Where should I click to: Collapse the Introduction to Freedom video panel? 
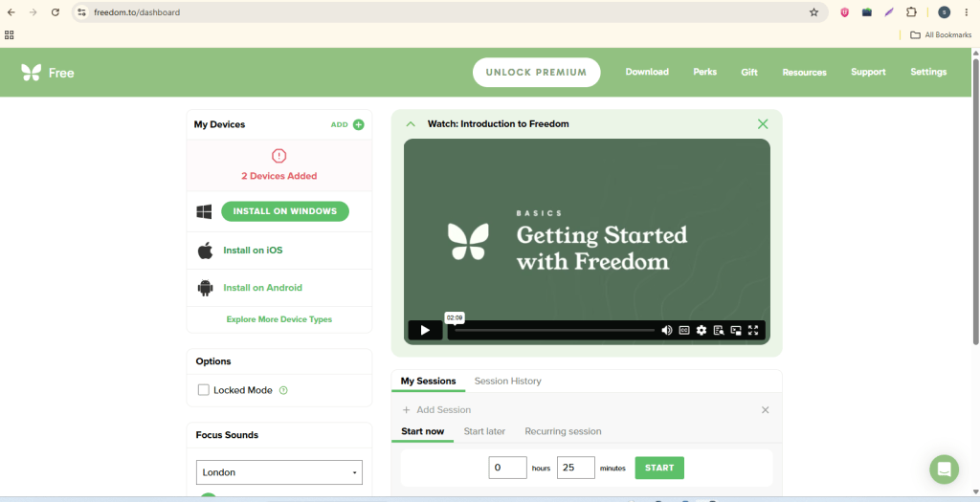(411, 123)
